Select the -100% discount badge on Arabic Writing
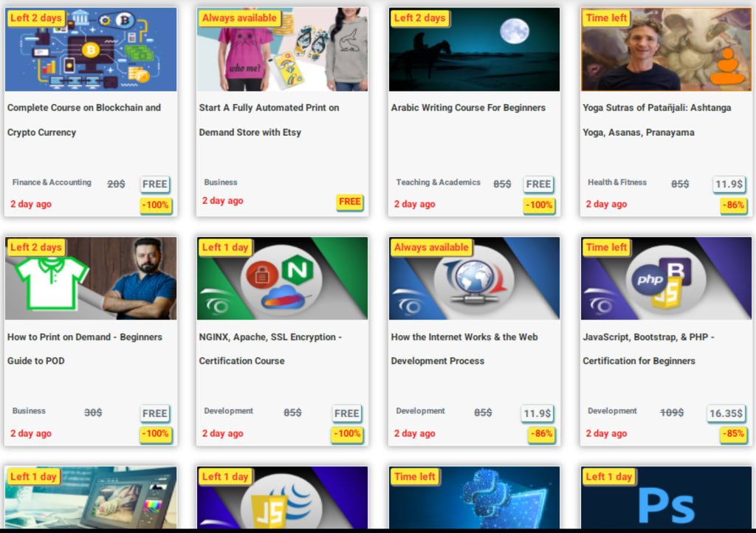Viewport: 756px width, 533px height. [x=538, y=204]
